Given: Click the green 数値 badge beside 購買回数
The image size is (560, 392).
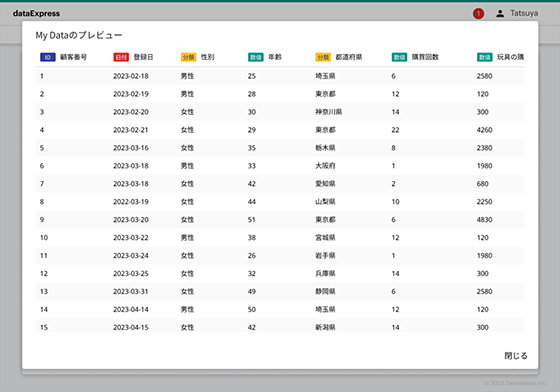Looking at the screenshot, I should point(399,57).
